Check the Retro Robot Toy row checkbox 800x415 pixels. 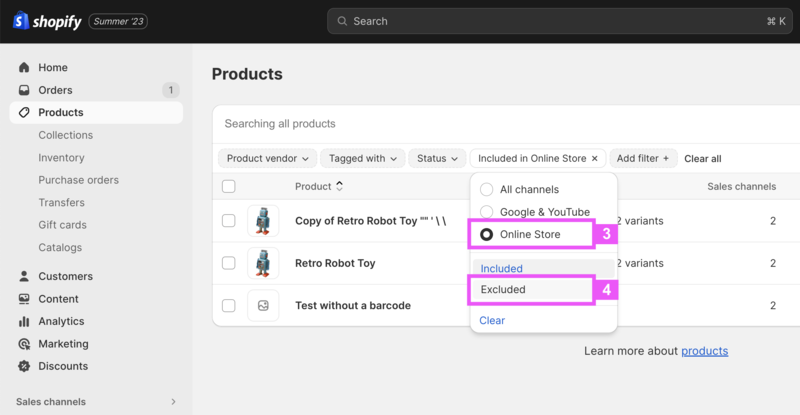pos(229,263)
